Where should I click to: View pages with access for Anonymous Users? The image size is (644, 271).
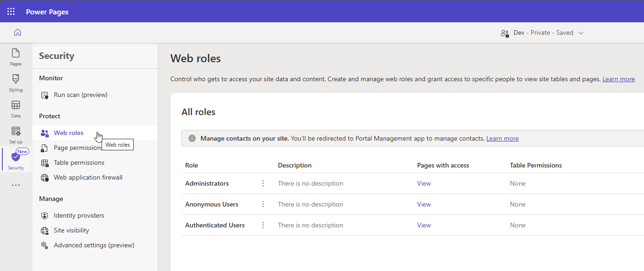(424, 204)
